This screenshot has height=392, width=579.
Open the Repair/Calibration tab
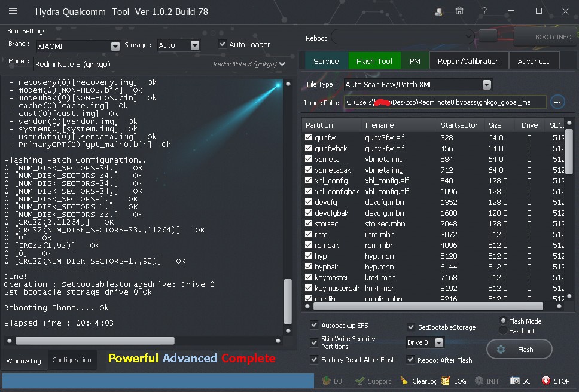[468, 61]
